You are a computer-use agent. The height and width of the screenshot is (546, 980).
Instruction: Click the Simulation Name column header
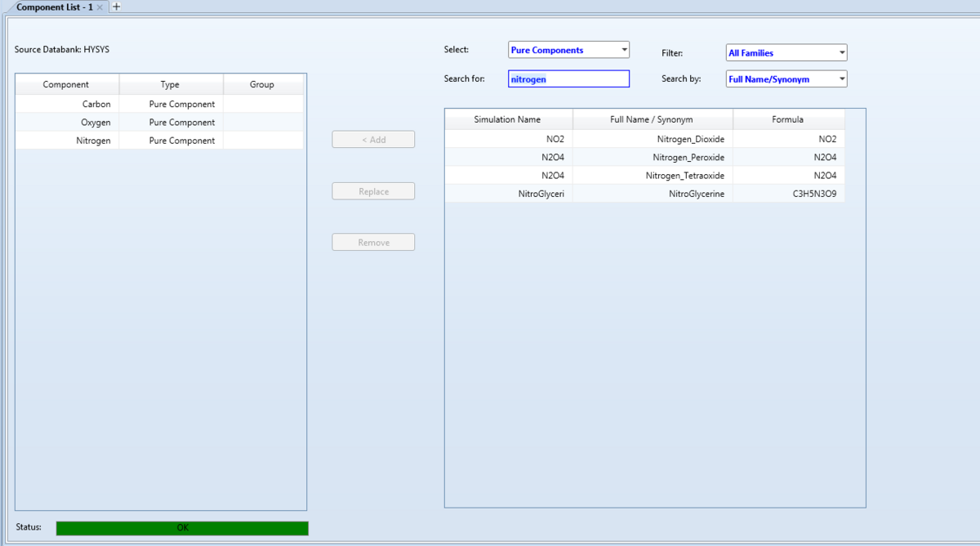tap(507, 119)
